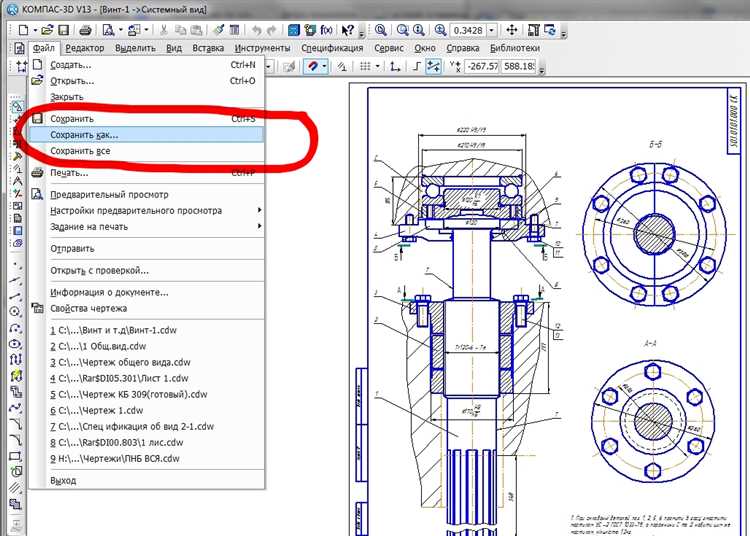Viewport: 750px width, 536px height.
Task: Expand the print preview icon dropdown arrow
Action: 120,31
